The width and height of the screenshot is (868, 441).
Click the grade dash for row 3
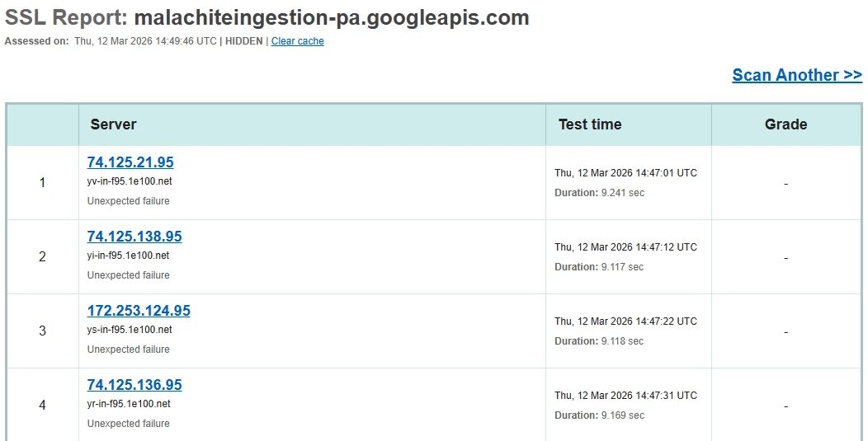point(785,331)
